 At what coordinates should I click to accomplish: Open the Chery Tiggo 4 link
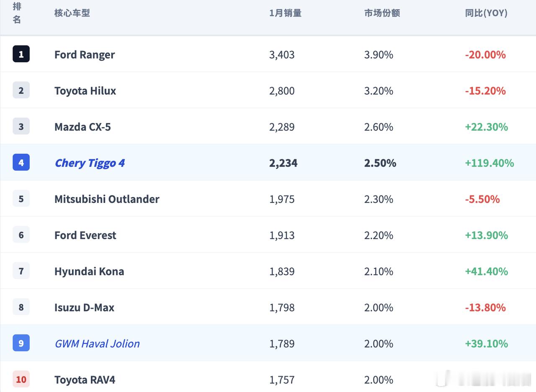(x=90, y=163)
